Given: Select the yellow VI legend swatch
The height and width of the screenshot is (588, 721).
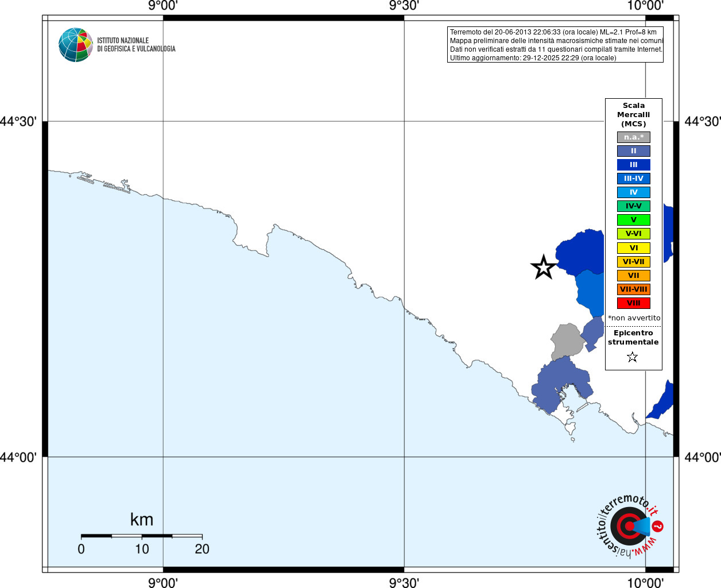Looking at the screenshot, I should (634, 248).
